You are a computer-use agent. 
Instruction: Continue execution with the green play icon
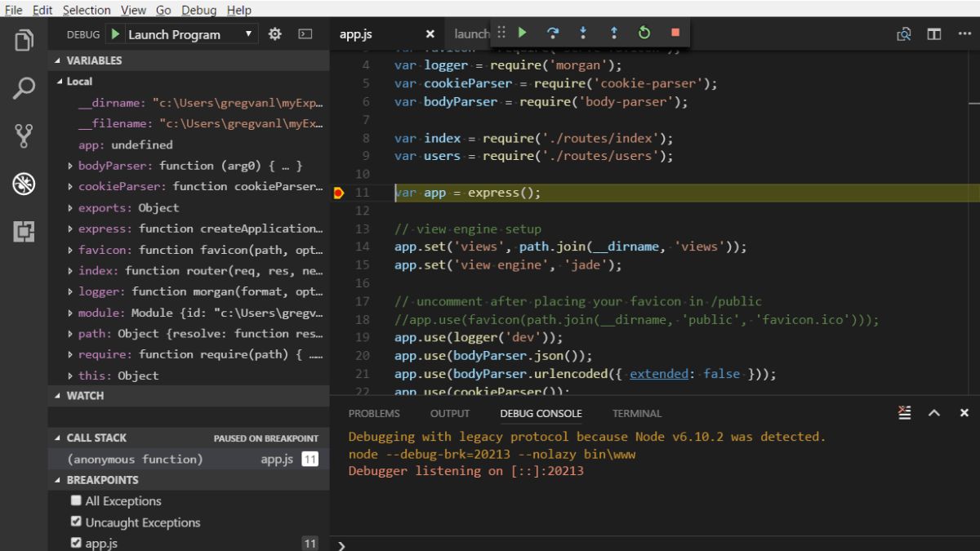pyautogui.click(x=521, y=33)
